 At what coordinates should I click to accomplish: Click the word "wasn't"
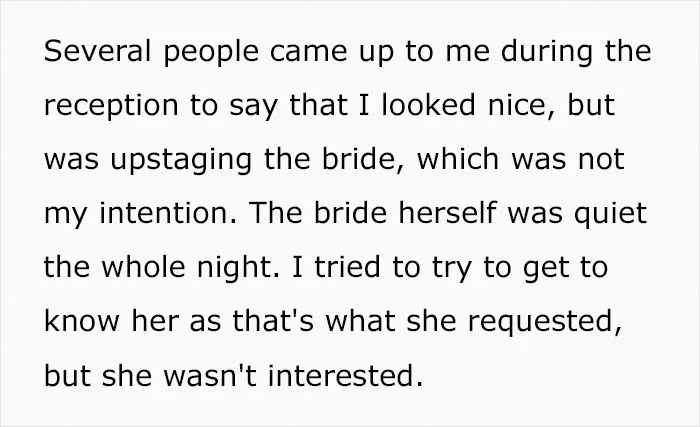point(210,375)
